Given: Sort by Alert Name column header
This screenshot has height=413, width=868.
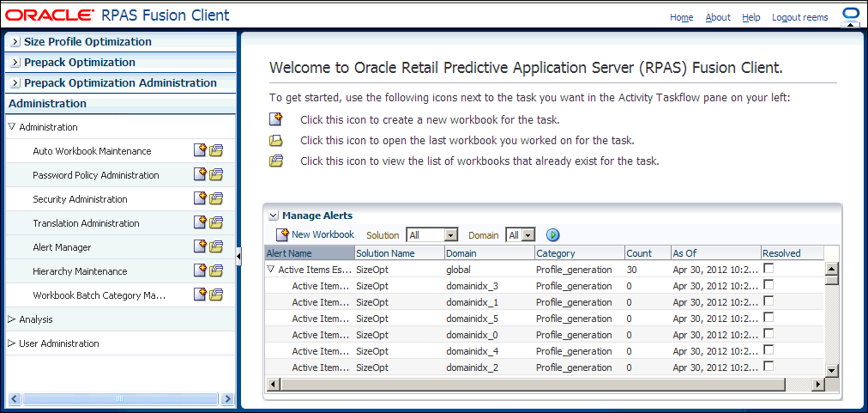Looking at the screenshot, I should click(310, 252).
